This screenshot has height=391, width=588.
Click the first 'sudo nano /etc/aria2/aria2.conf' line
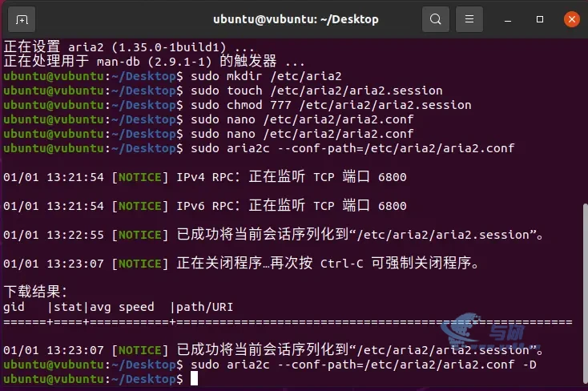[208, 119]
